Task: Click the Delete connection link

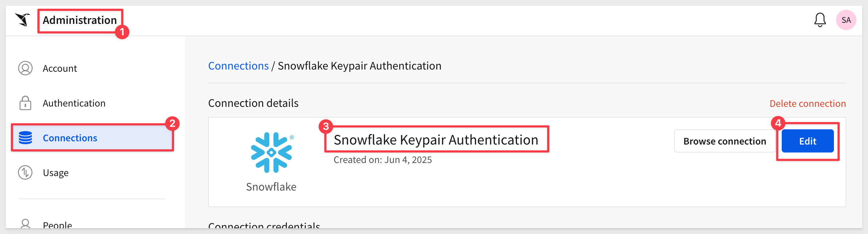Action: point(807,104)
